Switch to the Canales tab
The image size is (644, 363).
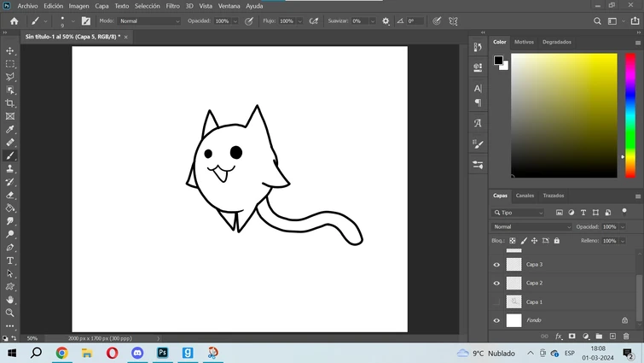(525, 196)
